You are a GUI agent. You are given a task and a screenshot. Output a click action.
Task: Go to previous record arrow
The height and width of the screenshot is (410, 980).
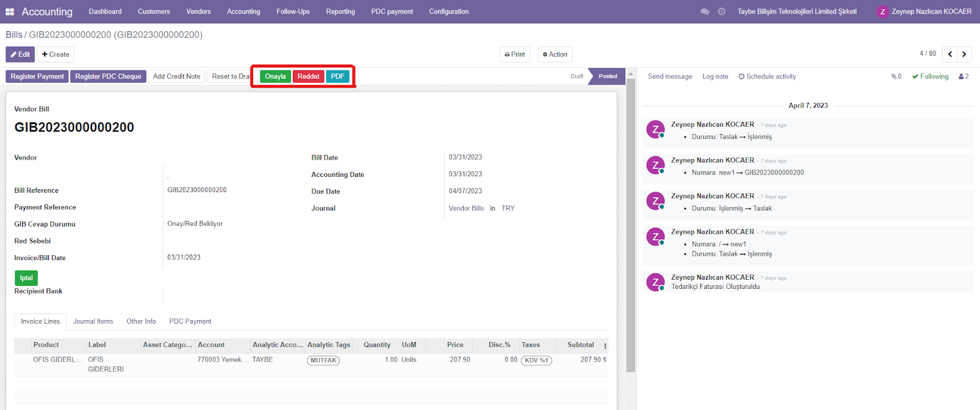point(950,54)
